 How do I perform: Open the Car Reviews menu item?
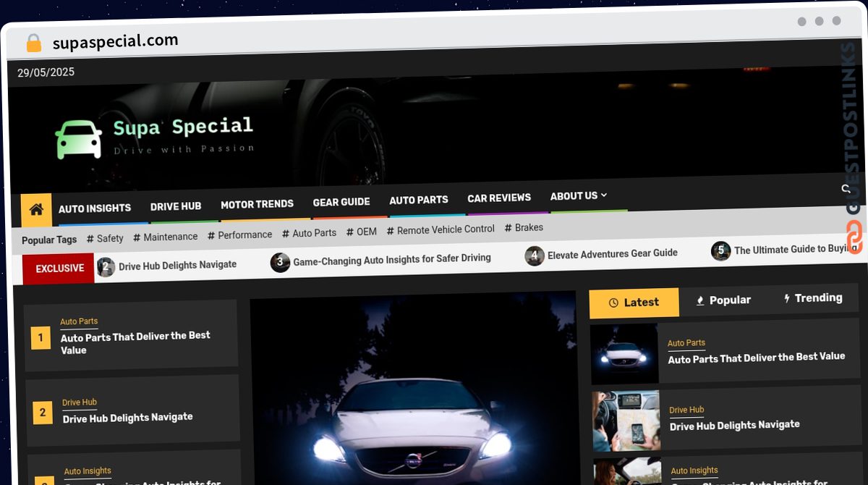499,198
